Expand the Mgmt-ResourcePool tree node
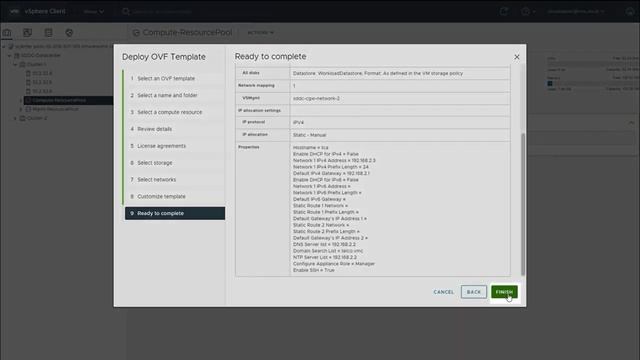Image resolution: width=640 pixels, height=360 pixels. click(21, 109)
